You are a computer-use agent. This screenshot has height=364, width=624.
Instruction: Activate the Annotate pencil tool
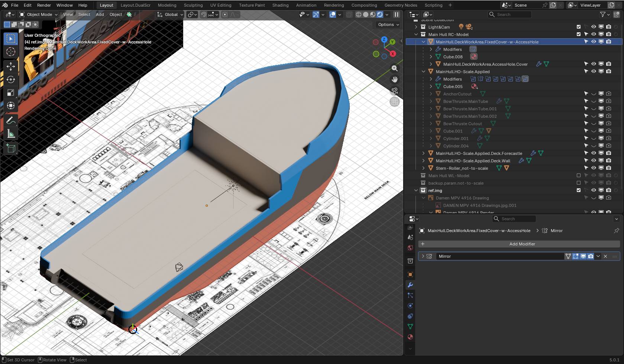(x=11, y=121)
